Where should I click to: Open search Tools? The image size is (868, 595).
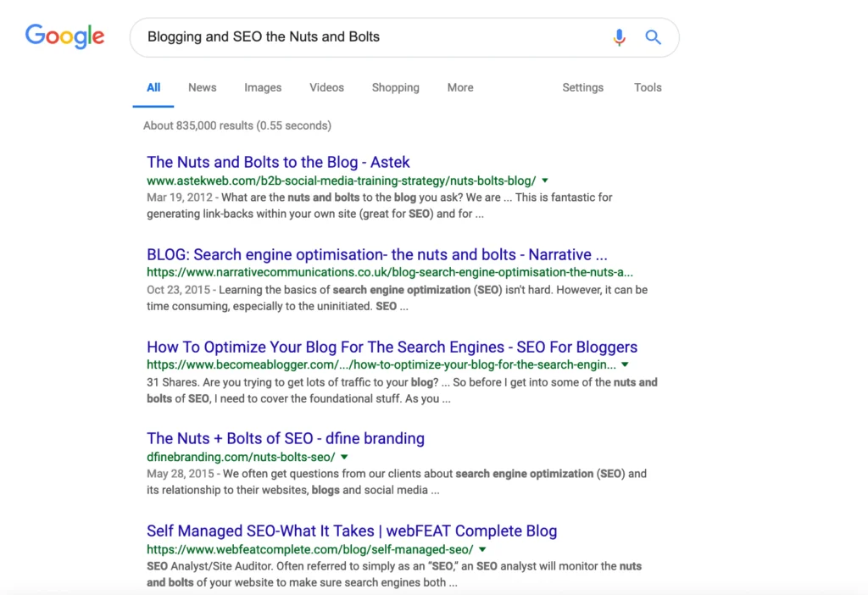[648, 87]
